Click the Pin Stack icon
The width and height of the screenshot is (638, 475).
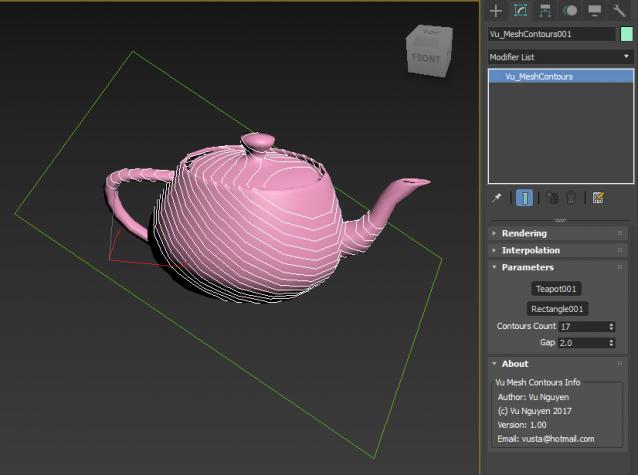[496, 198]
